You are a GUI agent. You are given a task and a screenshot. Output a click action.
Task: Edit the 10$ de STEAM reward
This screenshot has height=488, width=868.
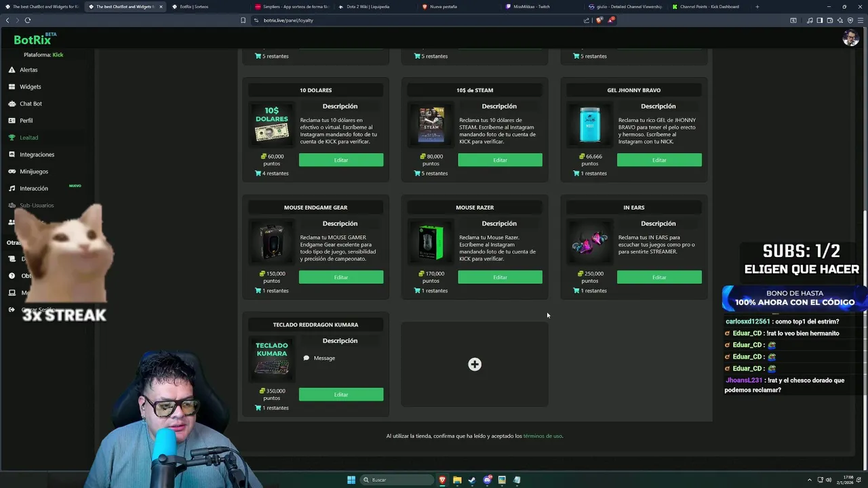[500, 160]
